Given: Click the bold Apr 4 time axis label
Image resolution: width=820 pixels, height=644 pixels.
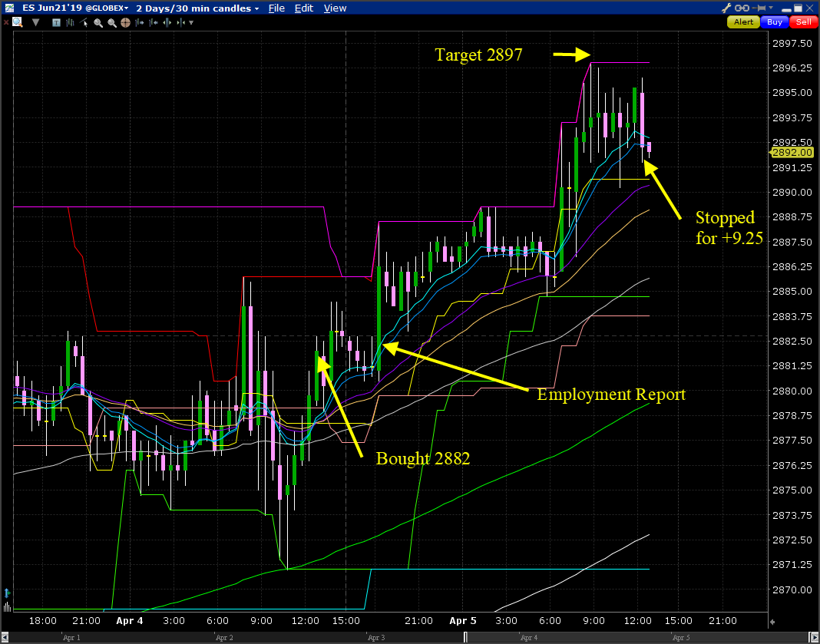Looking at the screenshot, I should [129, 621].
